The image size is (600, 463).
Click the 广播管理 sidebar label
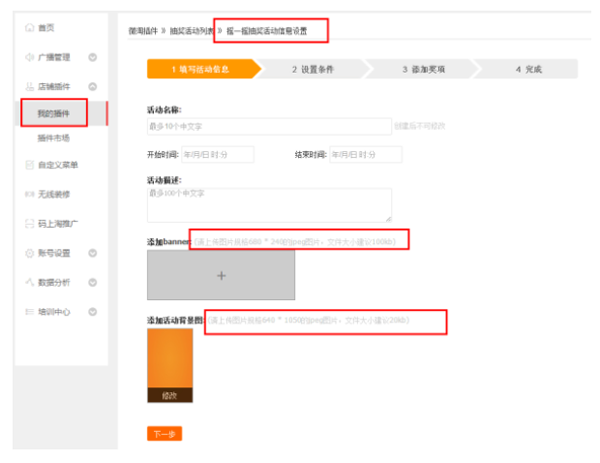[54, 57]
